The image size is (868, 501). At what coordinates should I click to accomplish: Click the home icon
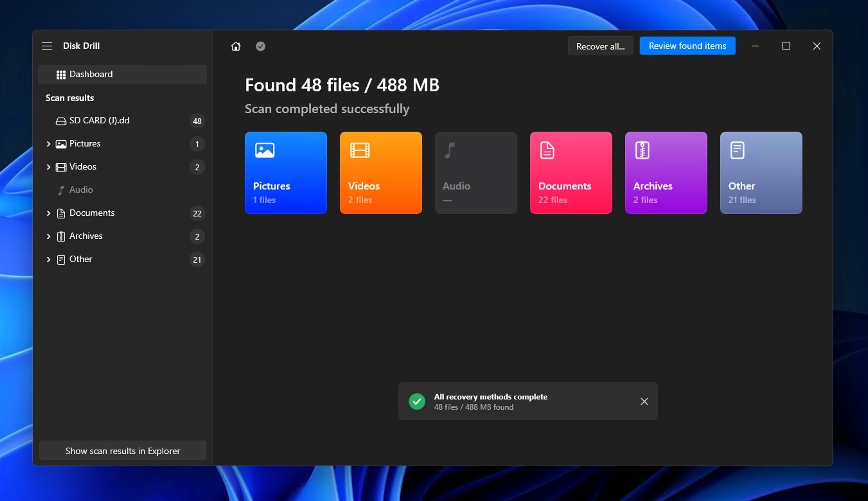(236, 46)
